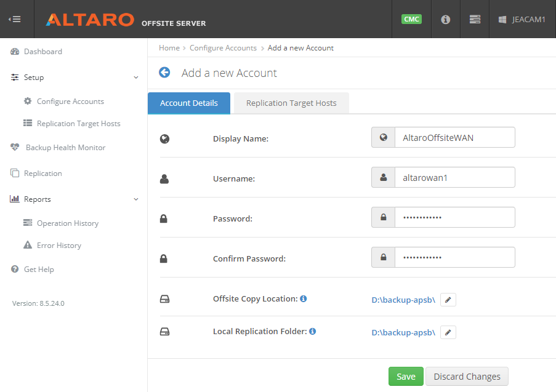Click the Add a new Account breadcrumb text
The image size is (556, 392).
tap(300, 48)
